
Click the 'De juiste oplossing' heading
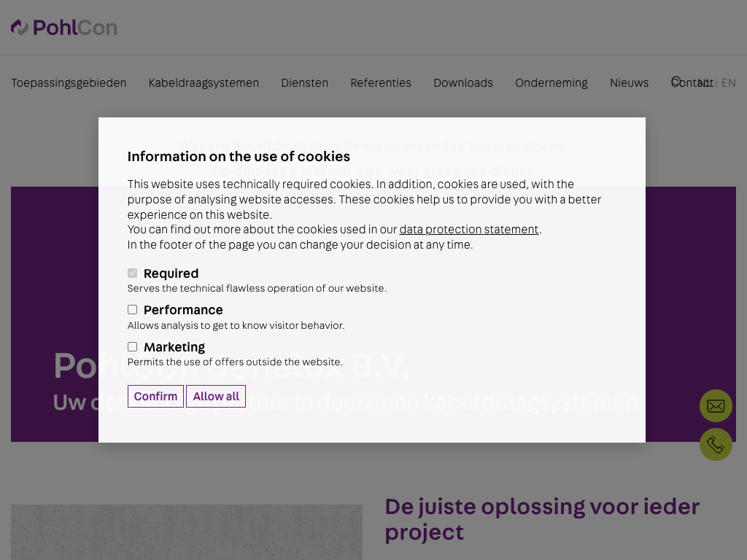tap(541, 518)
